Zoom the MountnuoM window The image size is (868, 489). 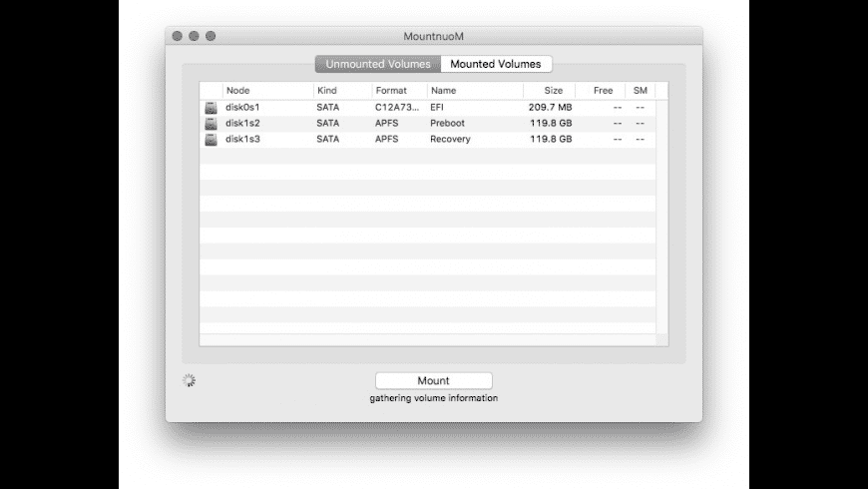[211, 36]
